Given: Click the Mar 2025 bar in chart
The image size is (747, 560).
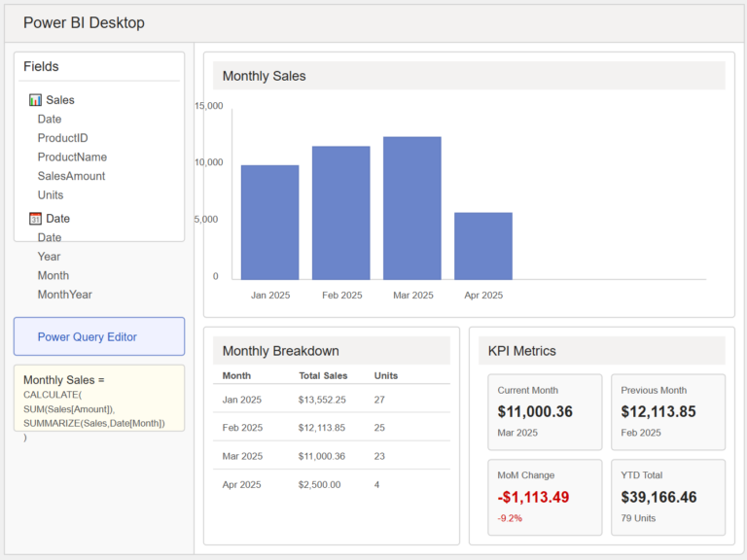Looking at the screenshot, I should [x=411, y=208].
